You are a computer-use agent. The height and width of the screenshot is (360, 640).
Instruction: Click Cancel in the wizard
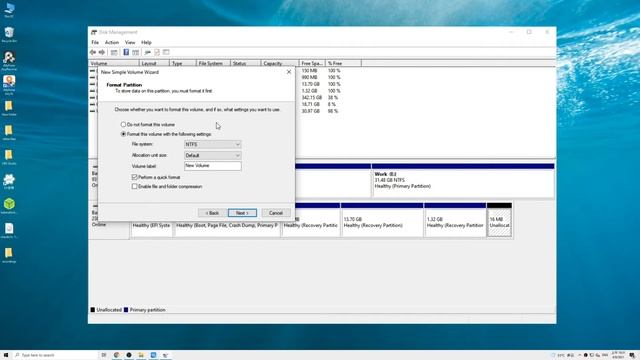point(276,213)
